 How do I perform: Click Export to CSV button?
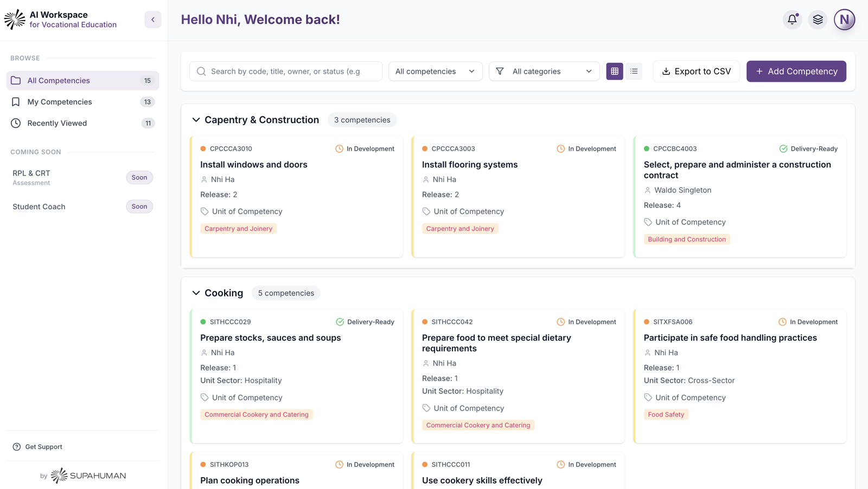(x=697, y=72)
